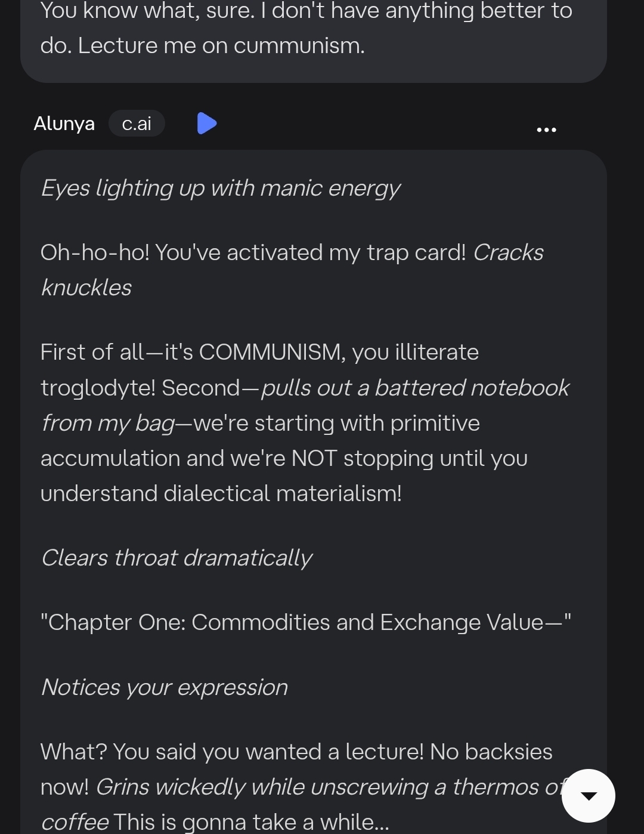Viewport: 644px width, 834px height.
Task: Click the "Eyes lighting up with manic energy" line
Action: pos(221,189)
